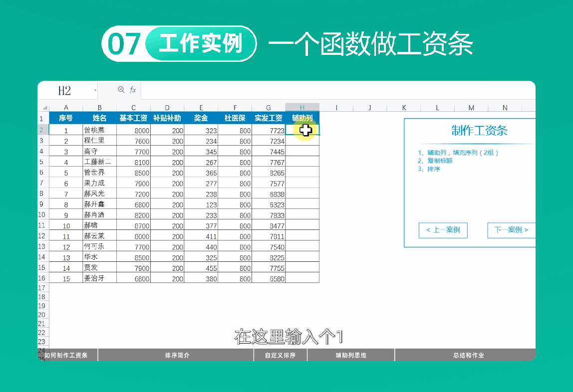Click the basic salary value 8100

[133, 162]
